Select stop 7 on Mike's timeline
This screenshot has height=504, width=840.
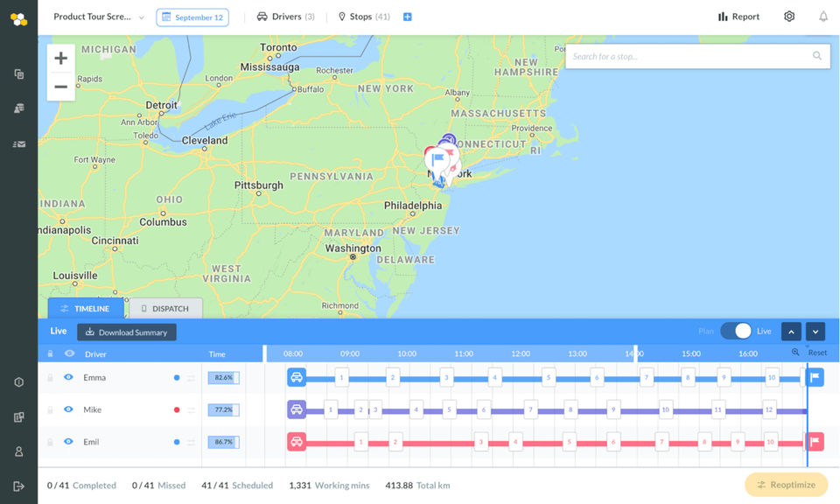click(530, 409)
